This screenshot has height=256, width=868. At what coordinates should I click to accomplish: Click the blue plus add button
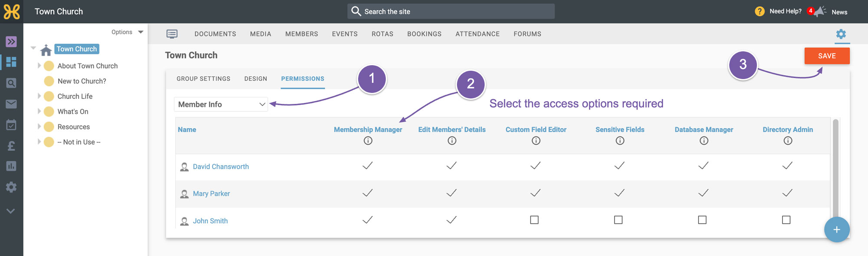coord(837,229)
